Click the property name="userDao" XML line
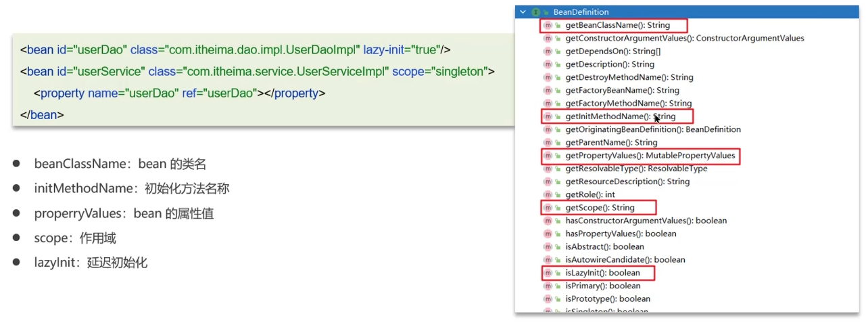Screen dimensions: 868x331 pyautogui.click(x=180, y=93)
